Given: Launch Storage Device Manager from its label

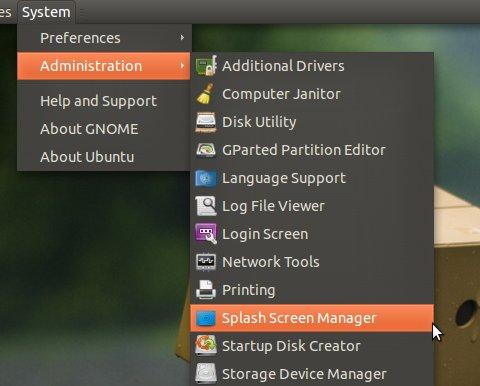Looking at the screenshot, I should coord(305,374).
